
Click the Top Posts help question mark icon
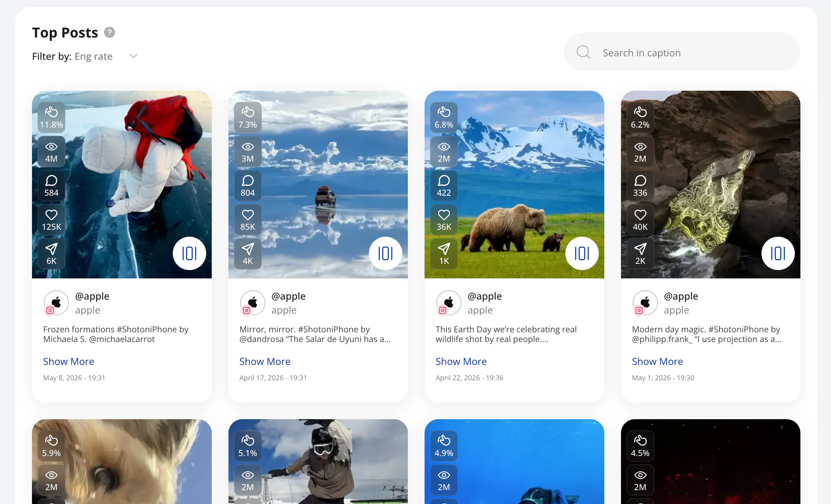tap(110, 32)
